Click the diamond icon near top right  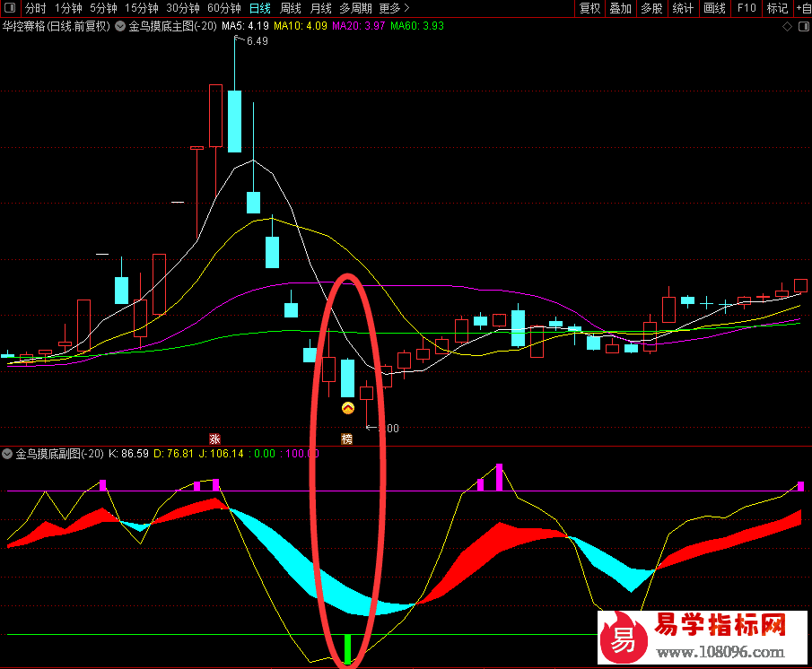(787, 26)
